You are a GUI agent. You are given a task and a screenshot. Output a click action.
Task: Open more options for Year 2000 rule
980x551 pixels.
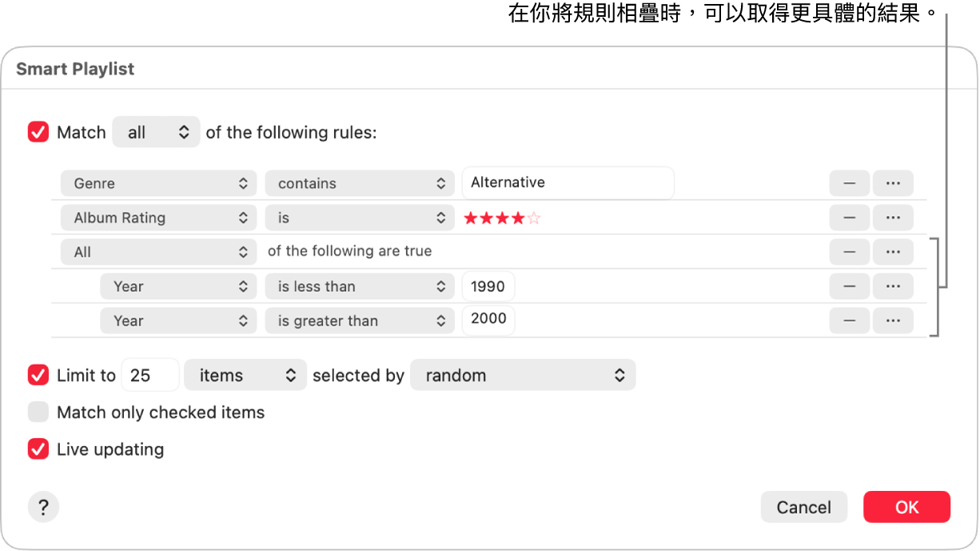pos(893,321)
